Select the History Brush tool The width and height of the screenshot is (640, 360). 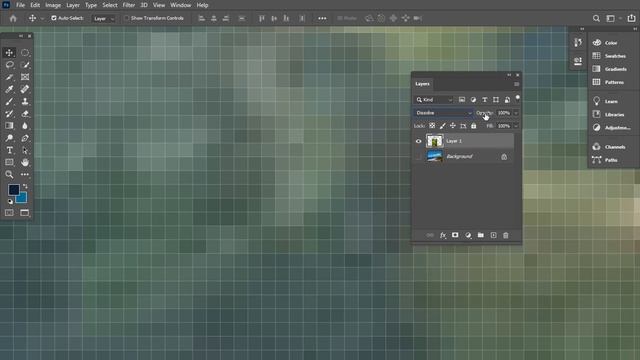pos(9,113)
